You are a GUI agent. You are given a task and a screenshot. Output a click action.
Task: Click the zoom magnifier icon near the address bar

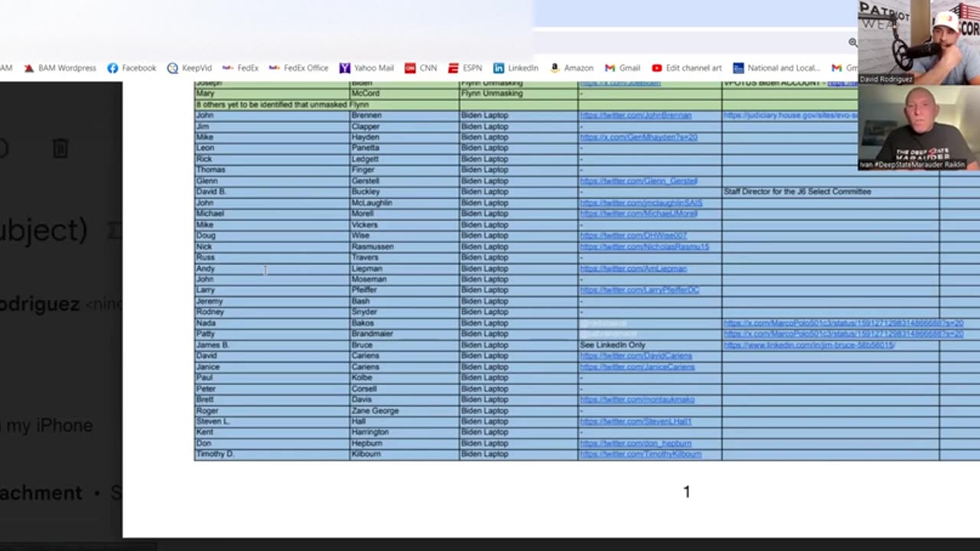coord(852,42)
